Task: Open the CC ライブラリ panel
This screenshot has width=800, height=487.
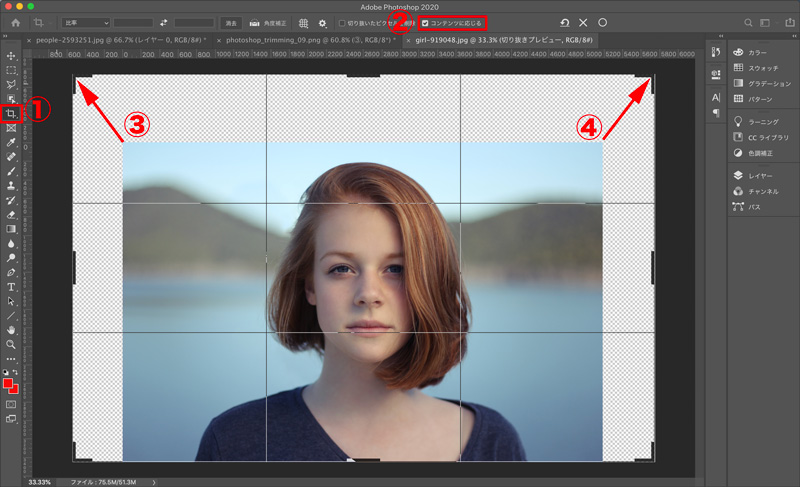Action: click(761, 137)
